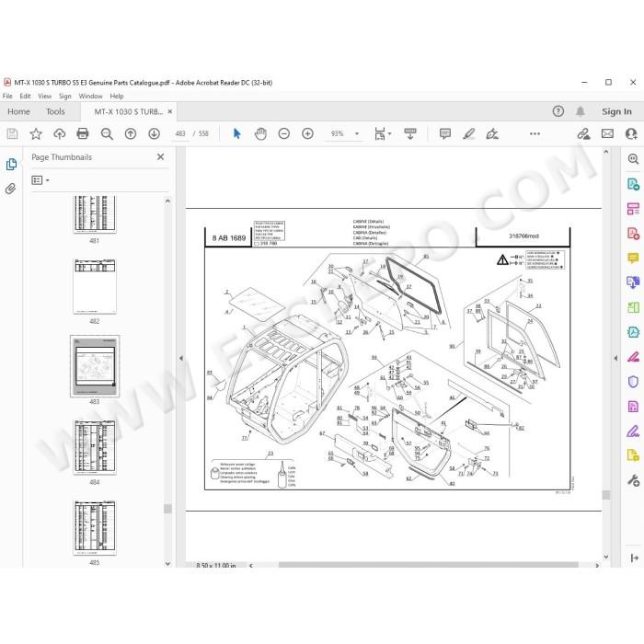Select page 481 thumbnail
This screenshot has width=644, height=644.
coord(95,214)
